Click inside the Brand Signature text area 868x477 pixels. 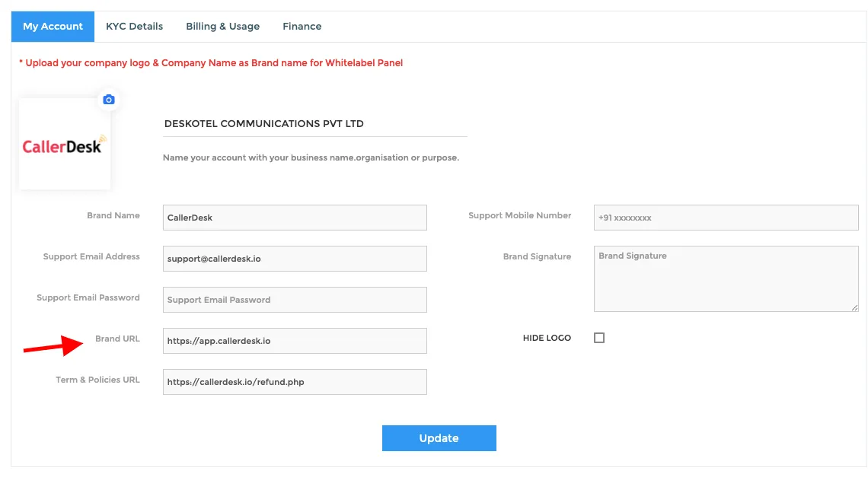point(726,278)
